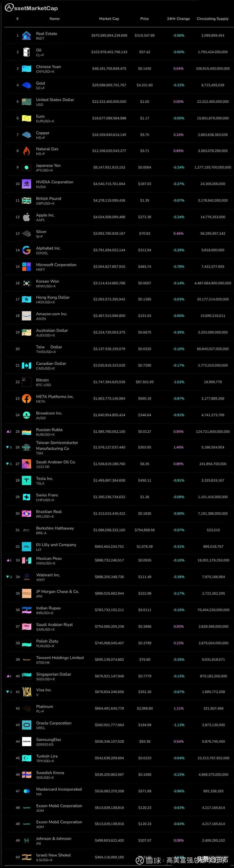234x868 pixels.
Task: Click the Canadian Dollar flag icon
Action: 26,366
